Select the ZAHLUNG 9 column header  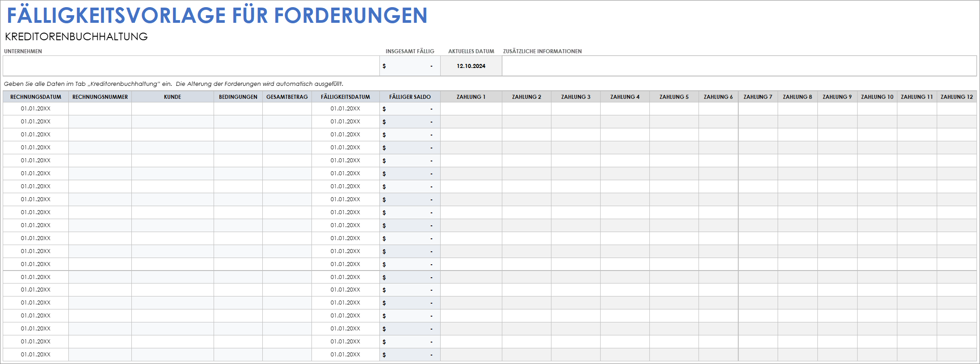[x=837, y=97]
